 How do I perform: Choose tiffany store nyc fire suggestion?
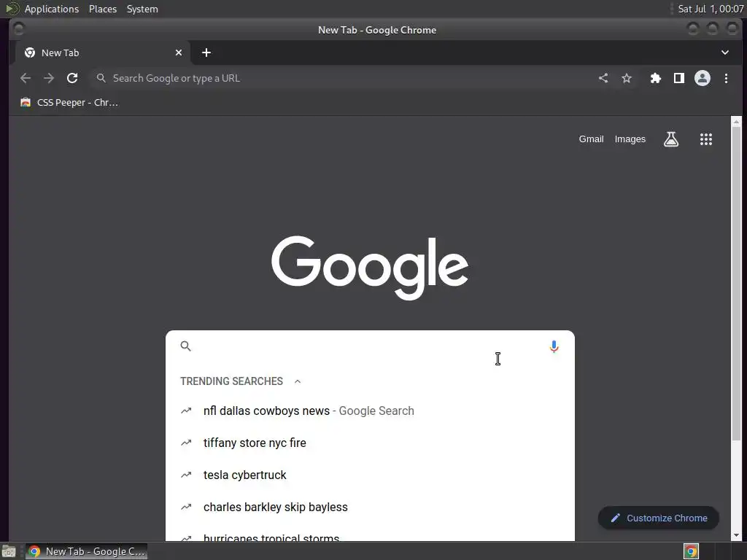tap(370, 443)
